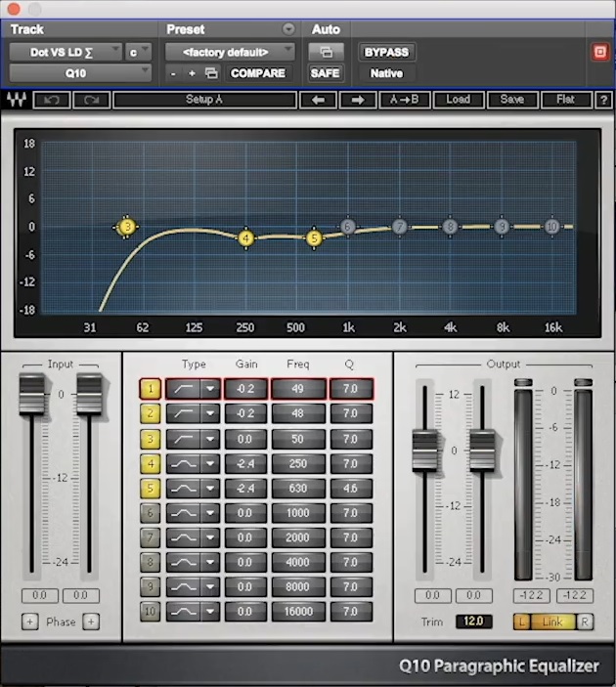Invert left channel phase with plus button
The image size is (616, 687).
(x=29, y=622)
